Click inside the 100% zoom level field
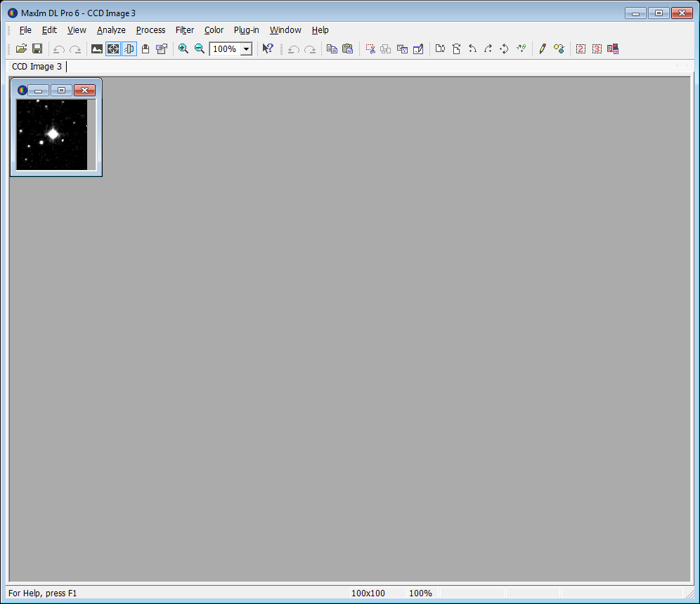 tap(225, 49)
